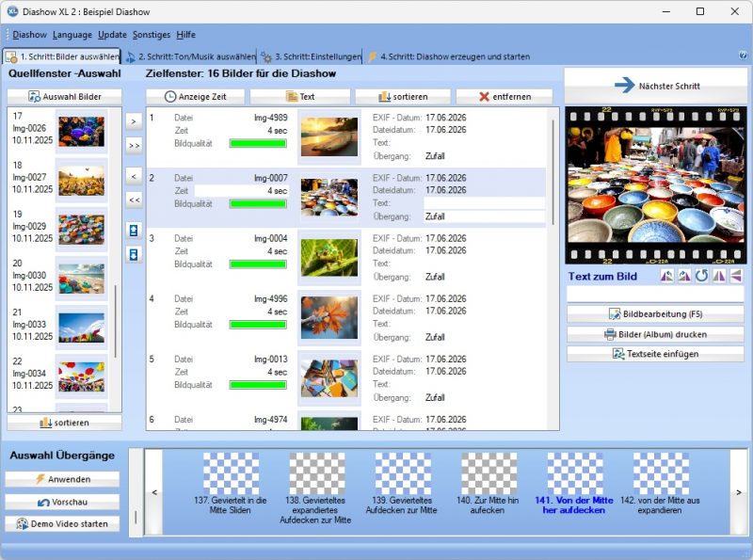
Task: Flip image vertically icon at far right
Action: click(x=736, y=276)
